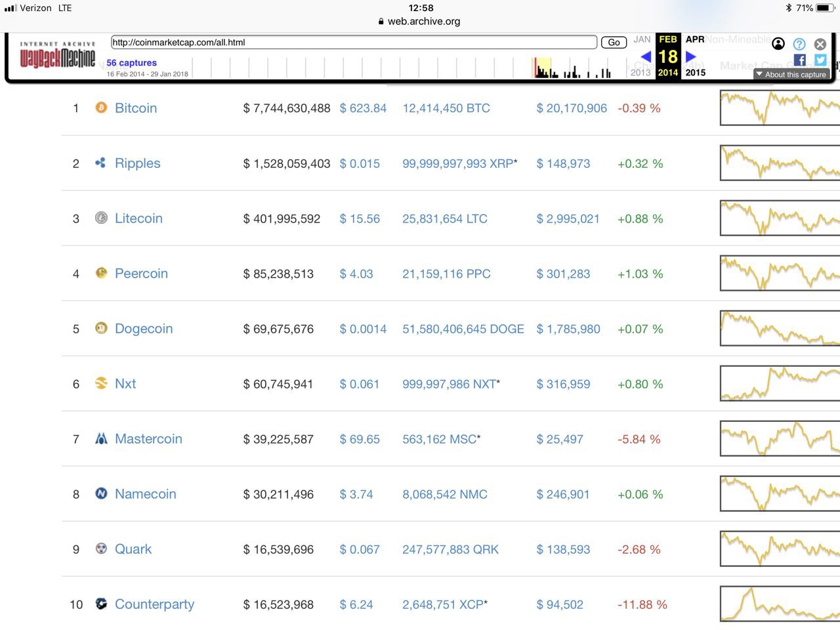Expand About this capture
The width and height of the screenshot is (840, 630).
tap(791, 74)
